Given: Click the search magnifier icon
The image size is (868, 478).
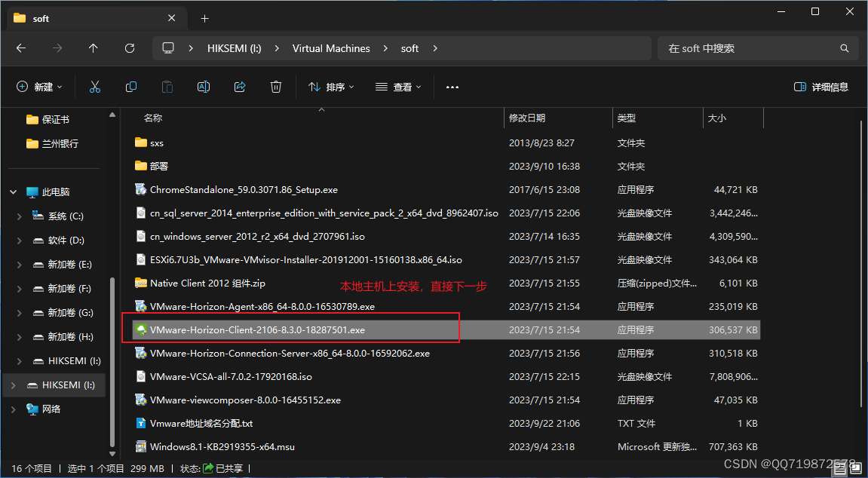Looking at the screenshot, I should click(844, 48).
